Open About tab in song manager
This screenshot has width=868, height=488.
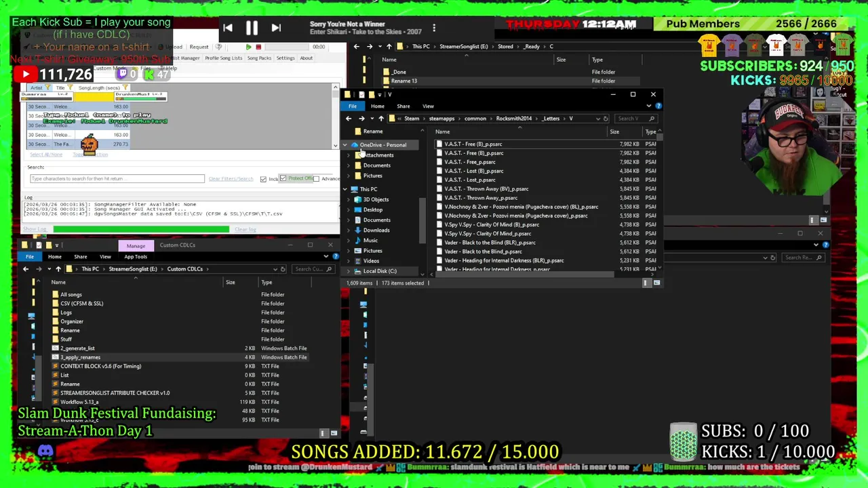[x=306, y=58]
